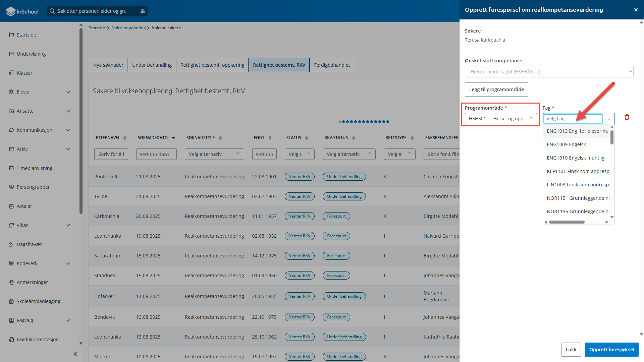This screenshot has width=644, height=362.
Task: Click the Elever icon in sidebar
Action: pos(11,92)
